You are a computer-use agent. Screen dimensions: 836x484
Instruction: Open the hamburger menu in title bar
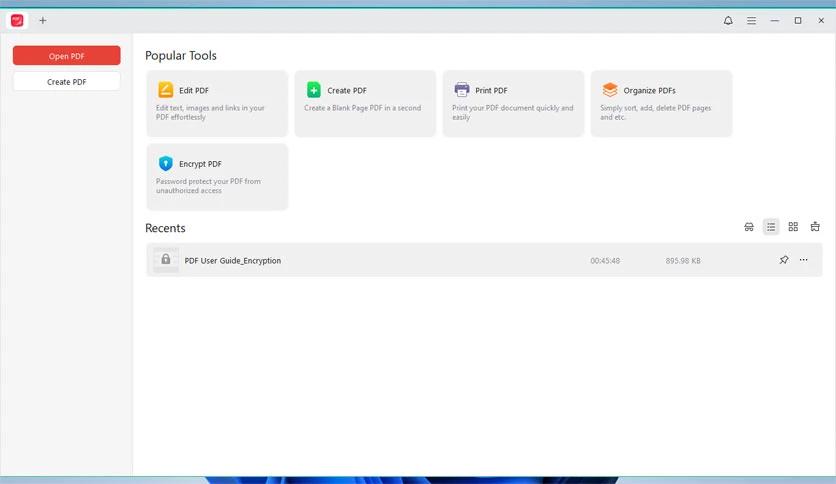tap(751, 20)
